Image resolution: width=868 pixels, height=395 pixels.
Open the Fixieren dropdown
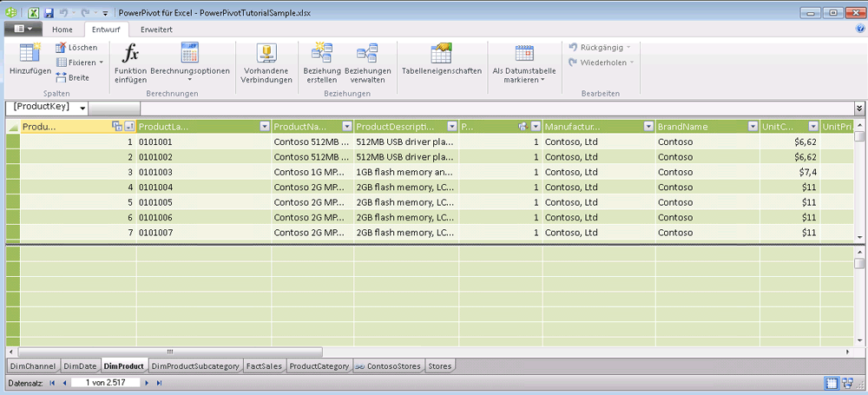tap(101, 63)
